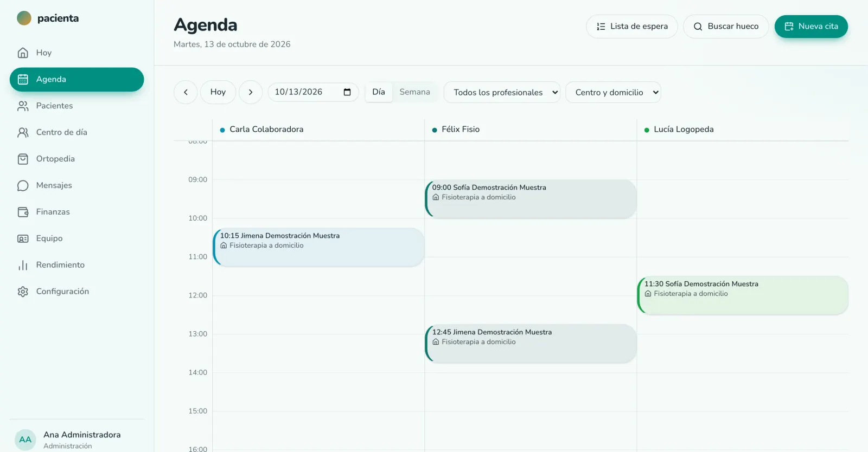This screenshot has height=452, width=868.
Task: Click the 14:00 time label
Action: pyautogui.click(x=197, y=372)
